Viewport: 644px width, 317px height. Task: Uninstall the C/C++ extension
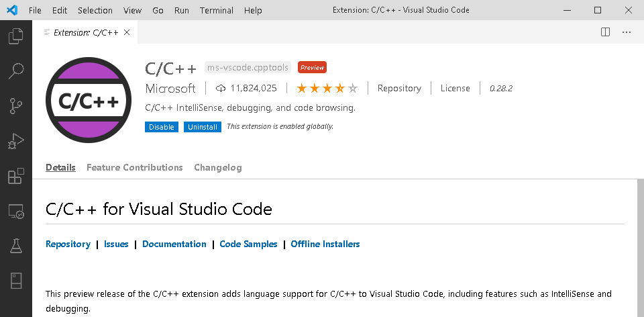(203, 127)
